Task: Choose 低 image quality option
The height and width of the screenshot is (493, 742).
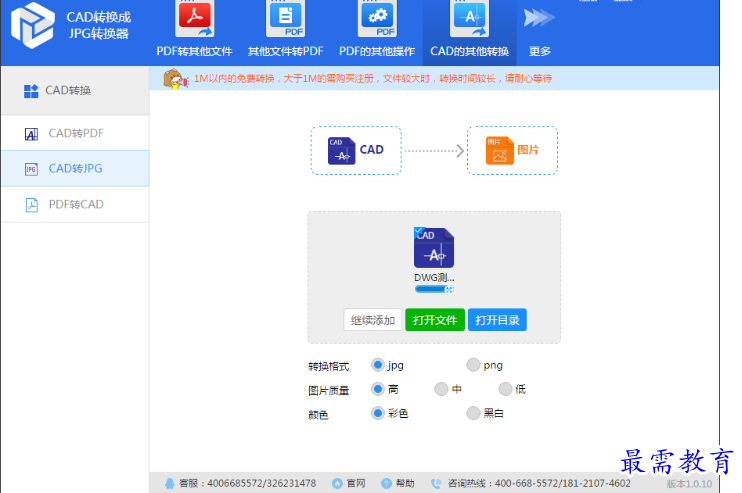Action: point(505,389)
